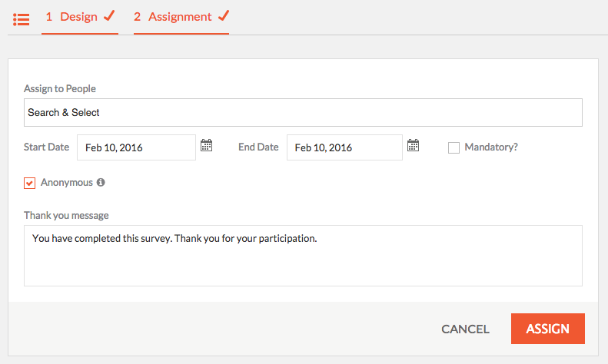The width and height of the screenshot is (608, 364).
Task: Open the Start Date field showing Feb 10, 2016
Action: point(137,147)
